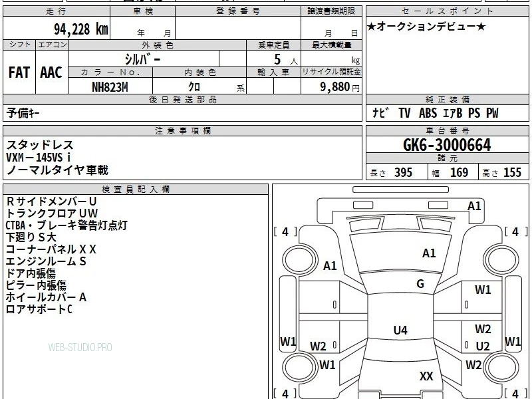Click the exterior color シルバー
Screen dimensions: 532x399
(x=142, y=59)
